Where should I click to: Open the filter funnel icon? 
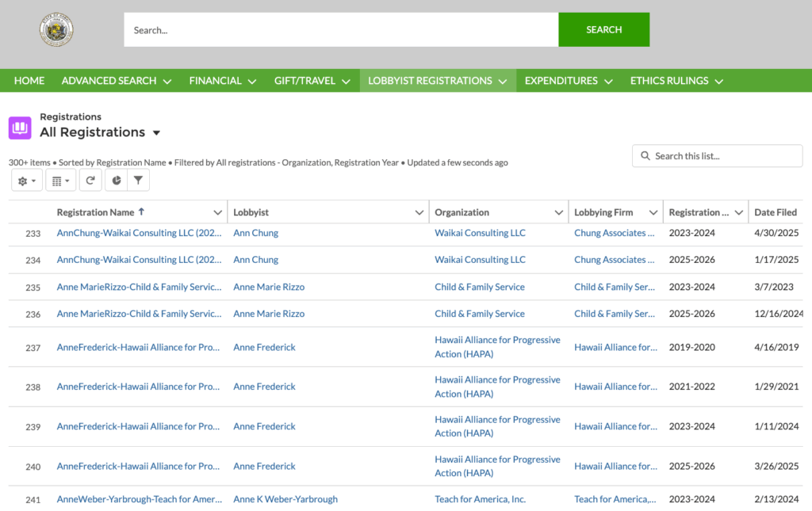pyautogui.click(x=138, y=181)
